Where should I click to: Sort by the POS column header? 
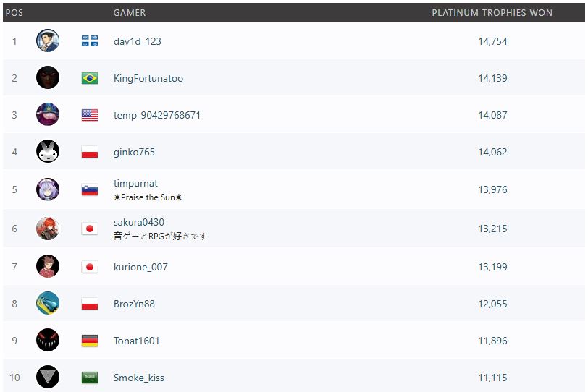pos(14,13)
